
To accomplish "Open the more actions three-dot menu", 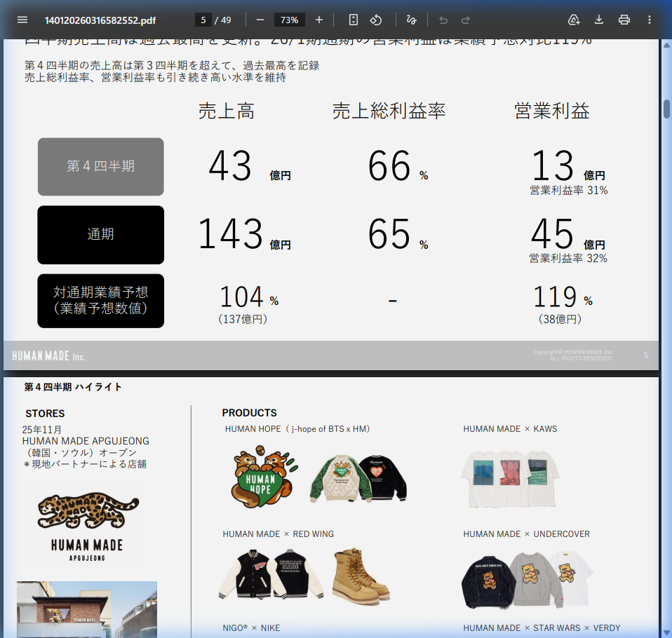I will [650, 20].
